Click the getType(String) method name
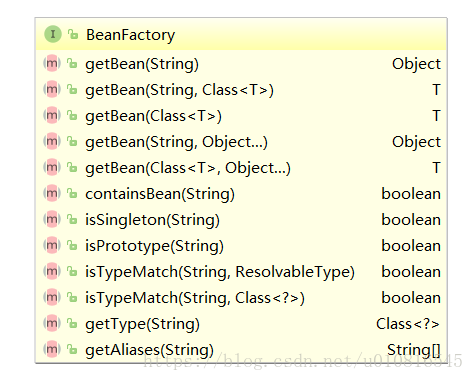 click(x=142, y=324)
